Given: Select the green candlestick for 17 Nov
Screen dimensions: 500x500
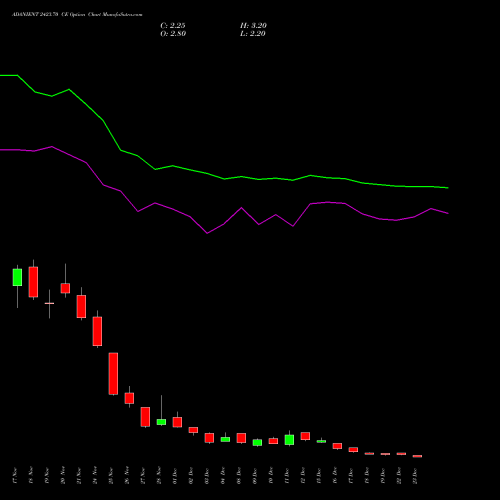Looking at the screenshot, I should [17, 277].
